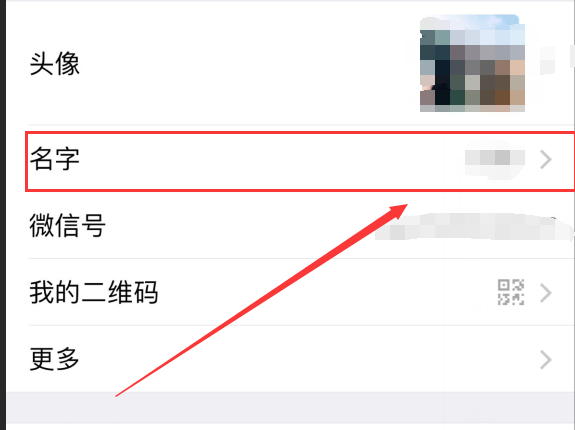The image size is (575, 430).
Task: Click blank middle of the 名字 row
Action: 271,159
